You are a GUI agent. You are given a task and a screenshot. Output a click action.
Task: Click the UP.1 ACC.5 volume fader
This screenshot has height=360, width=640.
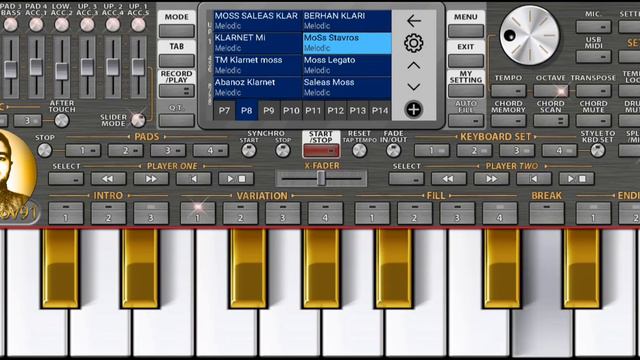(138, 67)
